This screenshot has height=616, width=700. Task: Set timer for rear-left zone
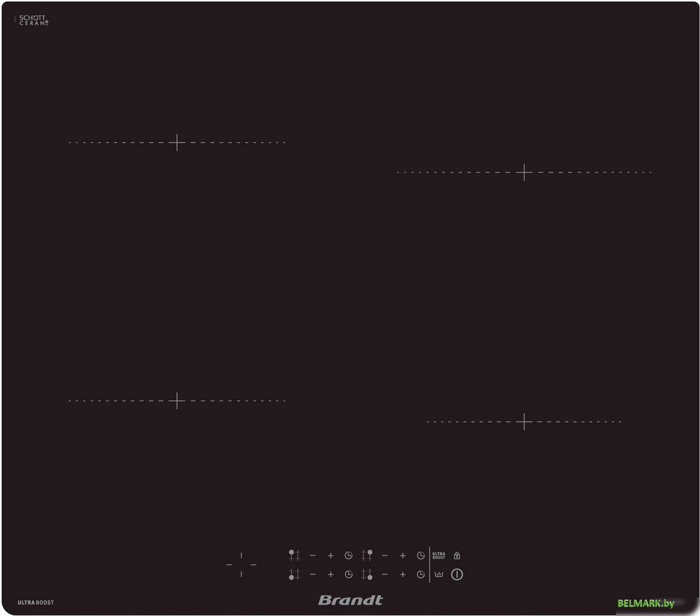tap(348, 556)
